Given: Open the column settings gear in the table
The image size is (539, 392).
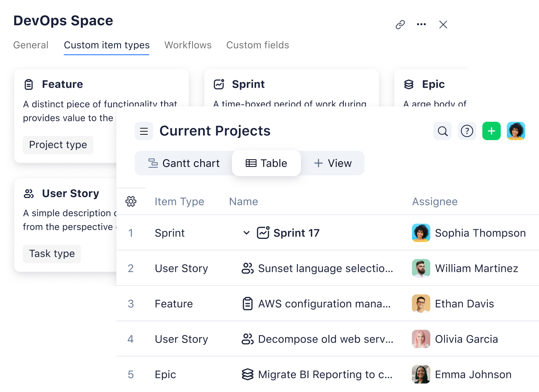Looking at the screenshot, I should tap(131, 201).
